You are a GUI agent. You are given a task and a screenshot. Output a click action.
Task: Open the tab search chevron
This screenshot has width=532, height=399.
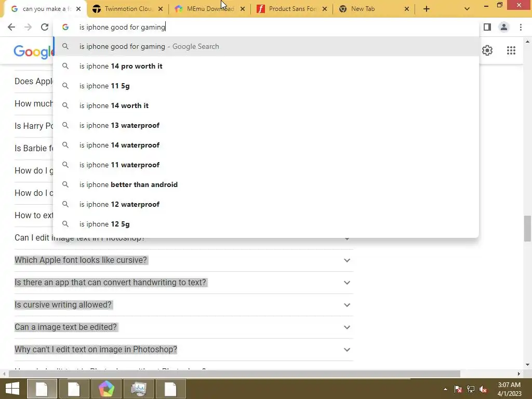(x=467, y=9)
